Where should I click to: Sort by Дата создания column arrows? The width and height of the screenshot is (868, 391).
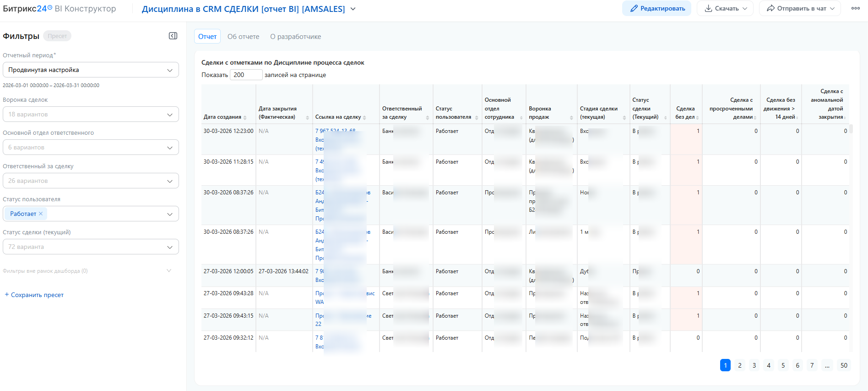[245, 118]
